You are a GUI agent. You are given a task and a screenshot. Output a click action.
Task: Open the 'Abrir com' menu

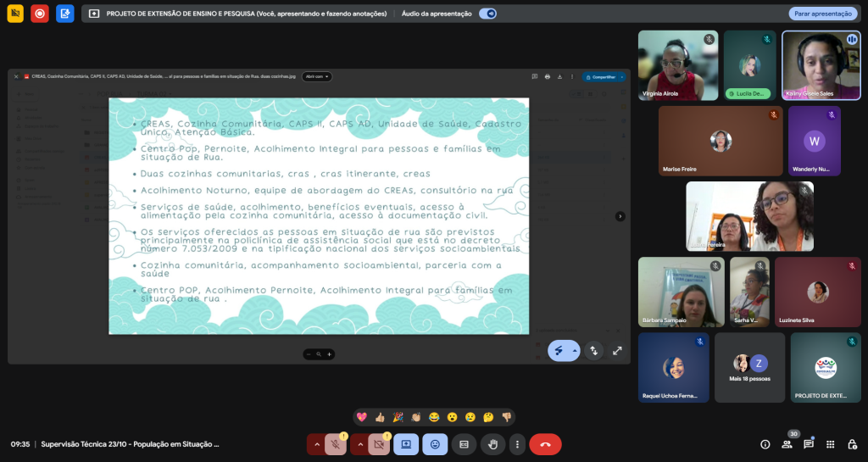316,76
